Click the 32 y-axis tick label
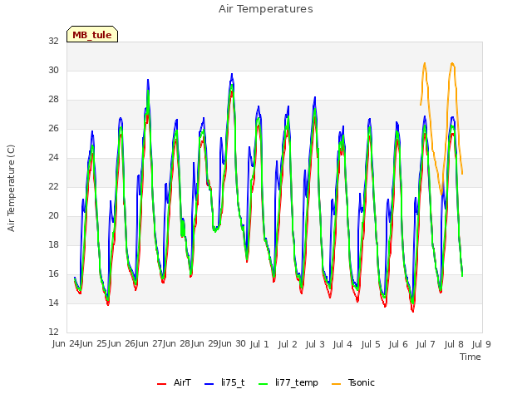 click(53, 41)
